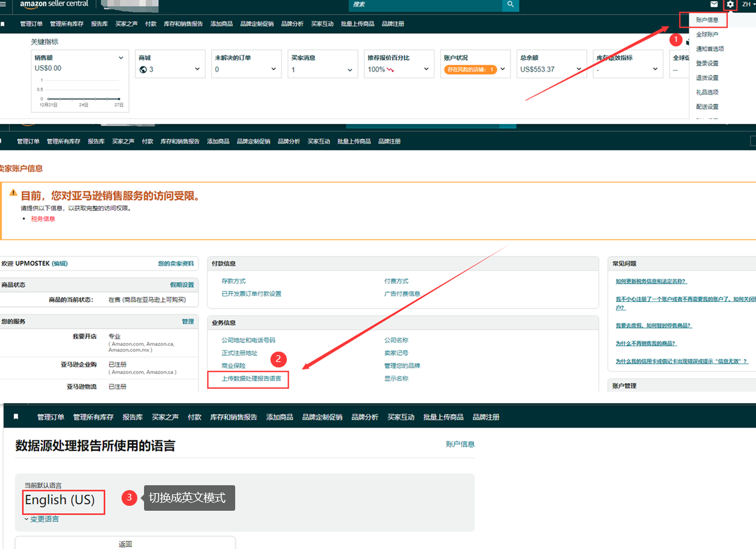The image size is (756, 549).
Task: Open the mail envelope icon
Action: 714,4
